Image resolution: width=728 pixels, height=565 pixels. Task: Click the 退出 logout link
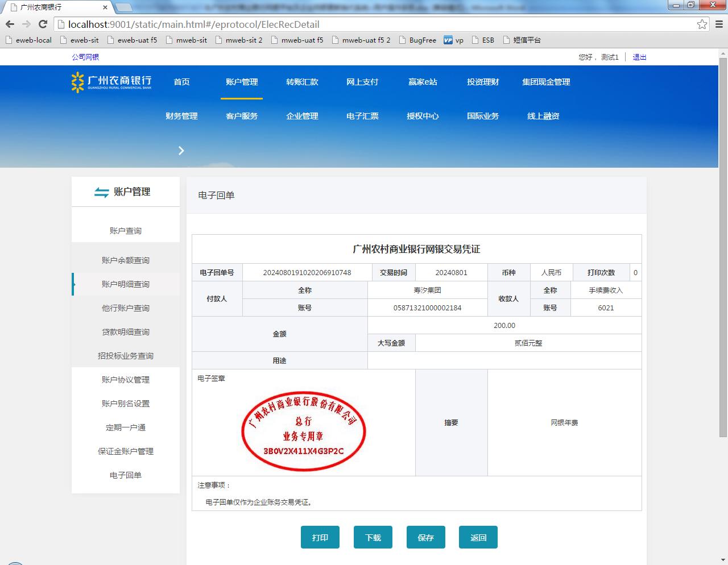pyautogui.click(x=639, y=57)
